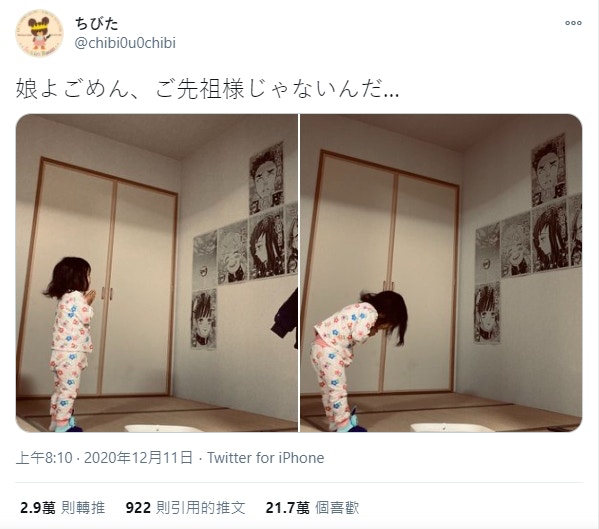Screen dimensions: 599x529
Task: Click the manga posters in right photo
Action: coord(528,238)
